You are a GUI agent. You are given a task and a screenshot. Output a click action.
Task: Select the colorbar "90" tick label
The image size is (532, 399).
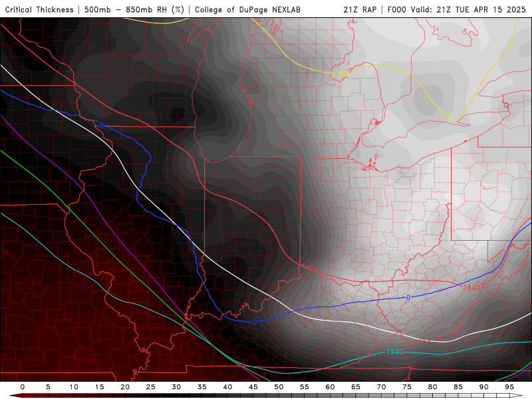pos(484,387)
